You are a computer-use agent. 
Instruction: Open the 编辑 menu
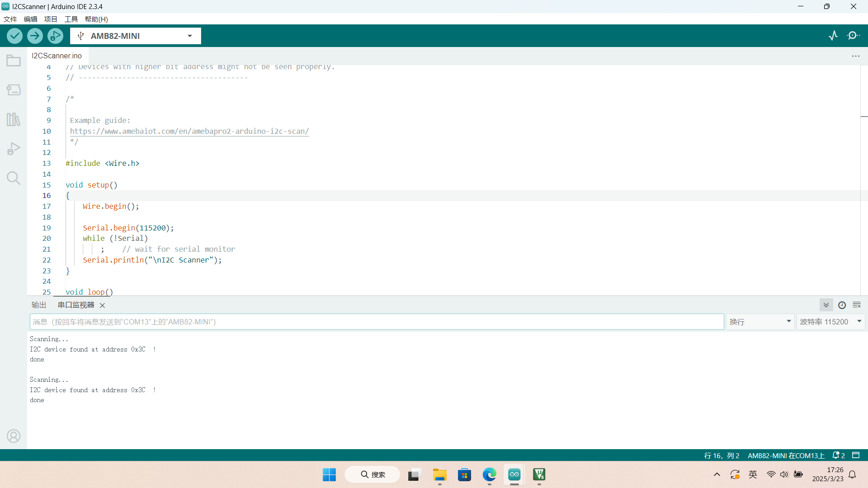click(30, 19)
